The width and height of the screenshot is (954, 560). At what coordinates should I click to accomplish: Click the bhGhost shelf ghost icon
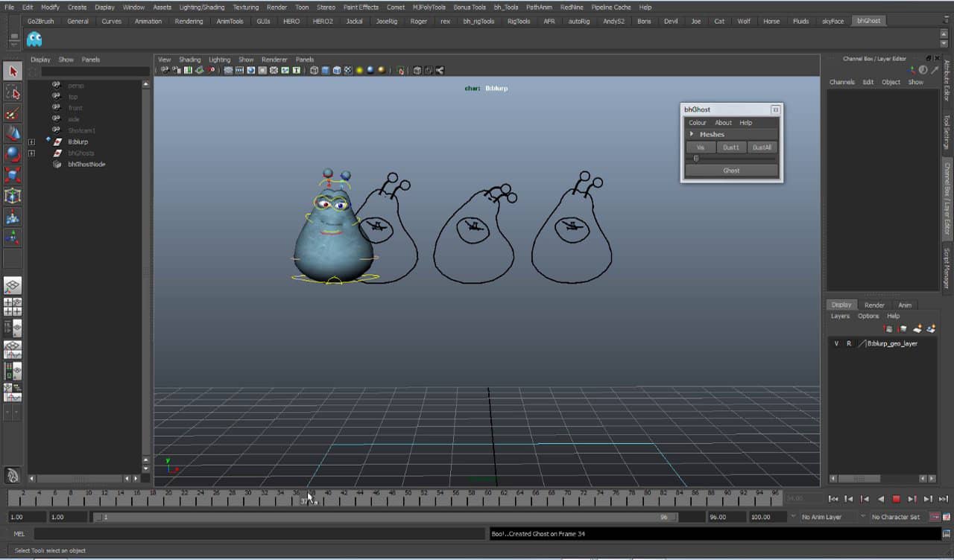pyautogui.click(x=34, y=39)
